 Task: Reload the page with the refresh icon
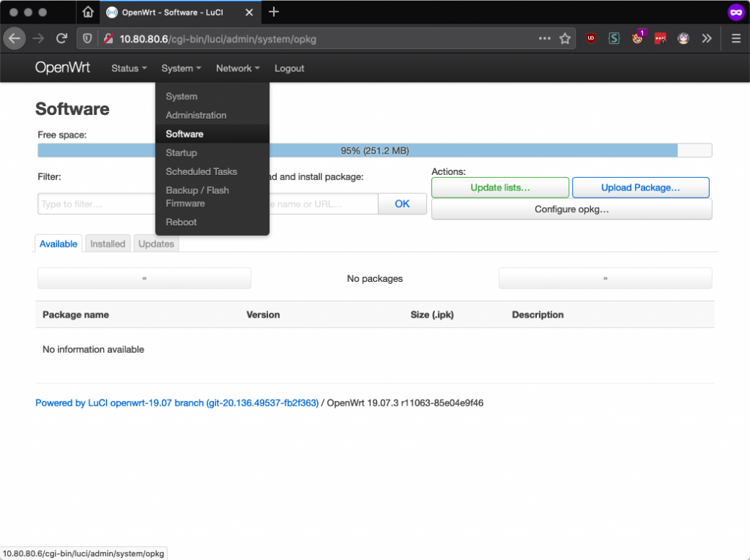click(62, 39)
